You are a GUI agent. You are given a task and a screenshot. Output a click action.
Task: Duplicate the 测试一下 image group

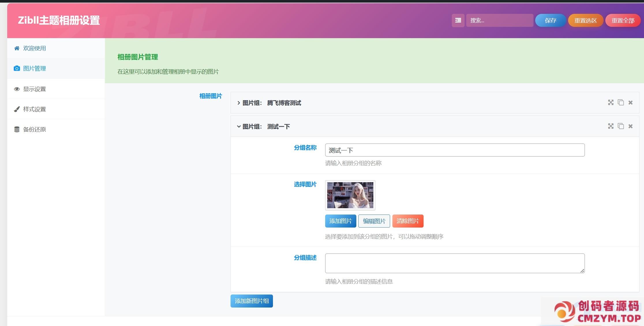[621, 126]
